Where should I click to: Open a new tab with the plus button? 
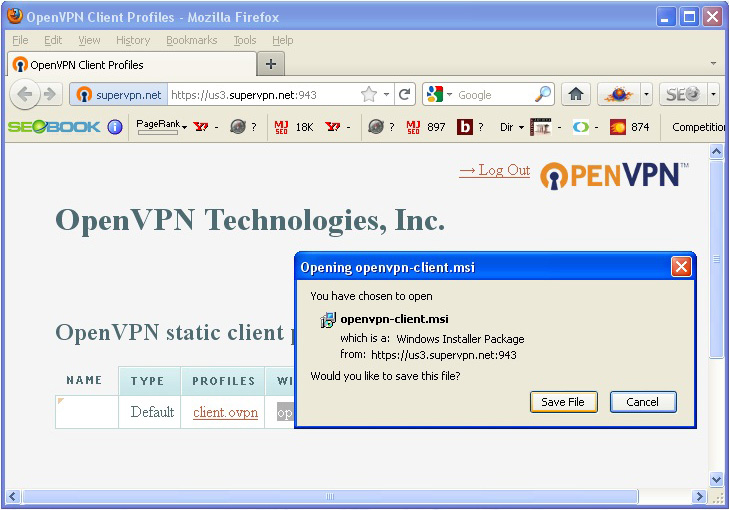(x=271, y=64)
